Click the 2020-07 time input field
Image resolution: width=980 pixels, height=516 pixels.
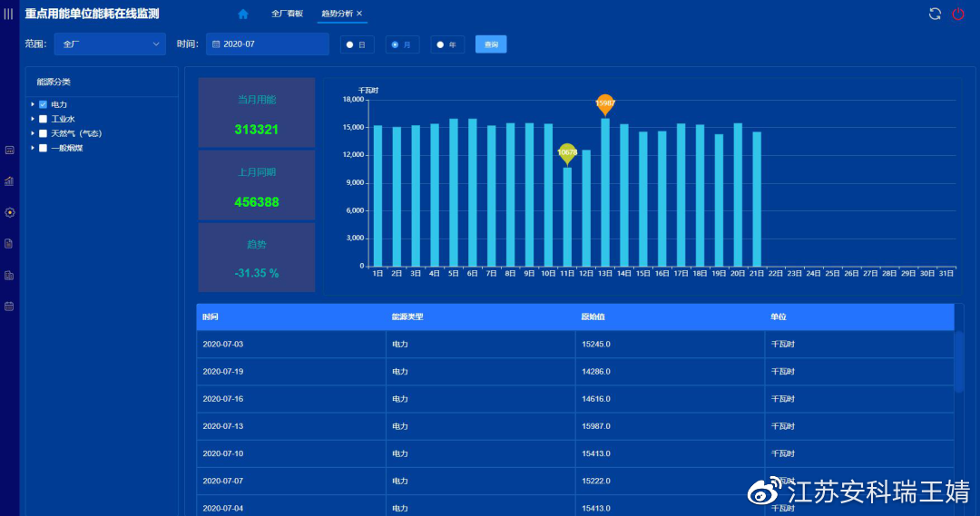[x=268, y=44]
